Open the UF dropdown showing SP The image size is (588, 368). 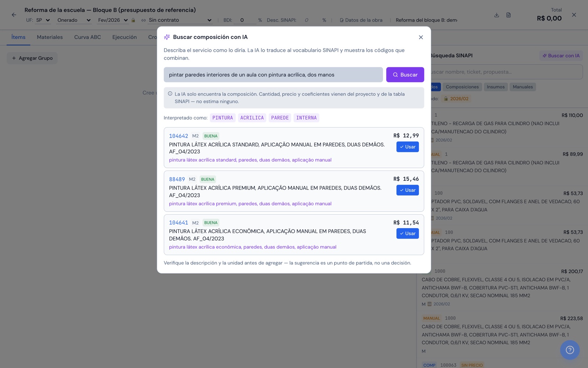pyautogui.click(x=43, y=20)
